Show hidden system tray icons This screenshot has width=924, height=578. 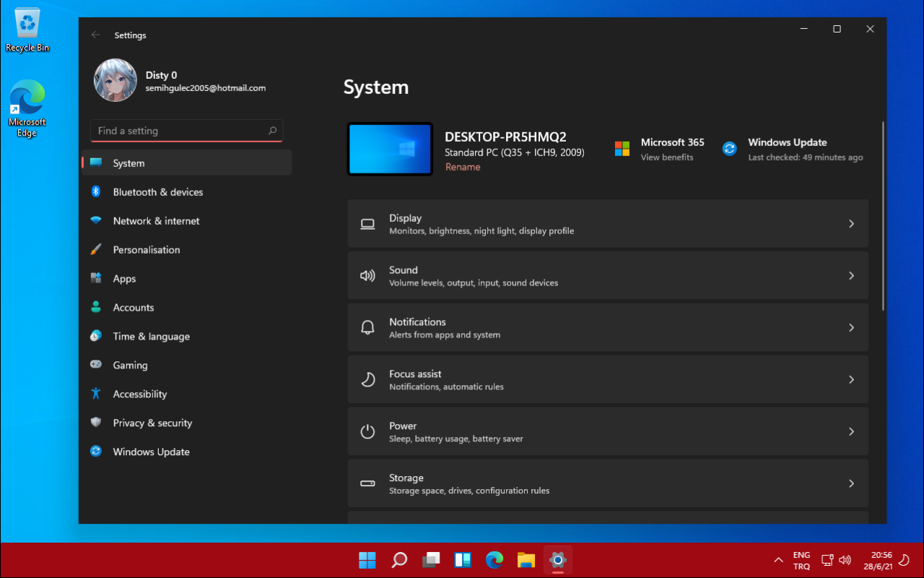pos(778,560)
